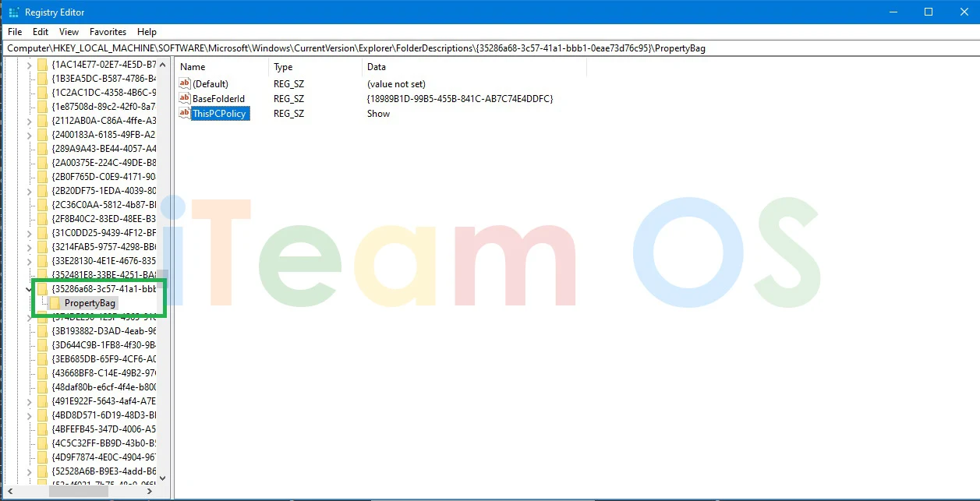The image size is (980, 501).
Task: Select the PropertyBag tree key
Action: [90, 303]
